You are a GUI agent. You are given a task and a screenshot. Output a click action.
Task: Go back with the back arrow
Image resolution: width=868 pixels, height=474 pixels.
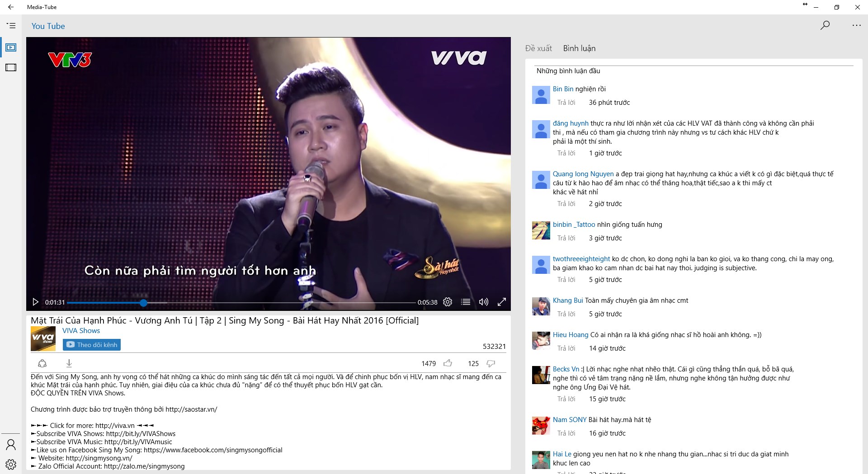[x=11, y=7]
